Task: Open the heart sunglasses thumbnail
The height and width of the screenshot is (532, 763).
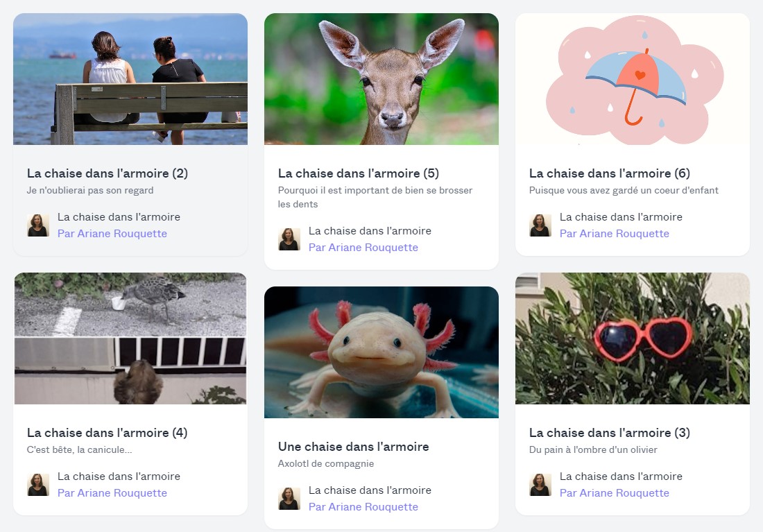Action: [x=633, y=338]
